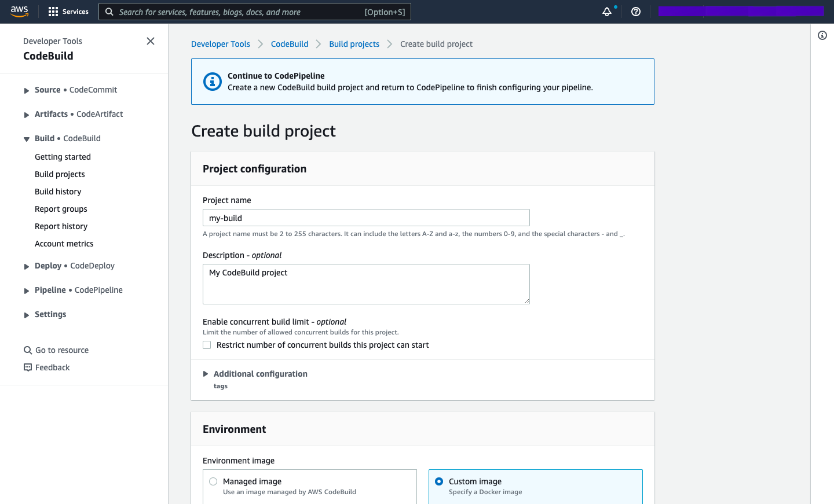Click the Description text area
Viewport: 834px width, 504px height.
point(366,284)
